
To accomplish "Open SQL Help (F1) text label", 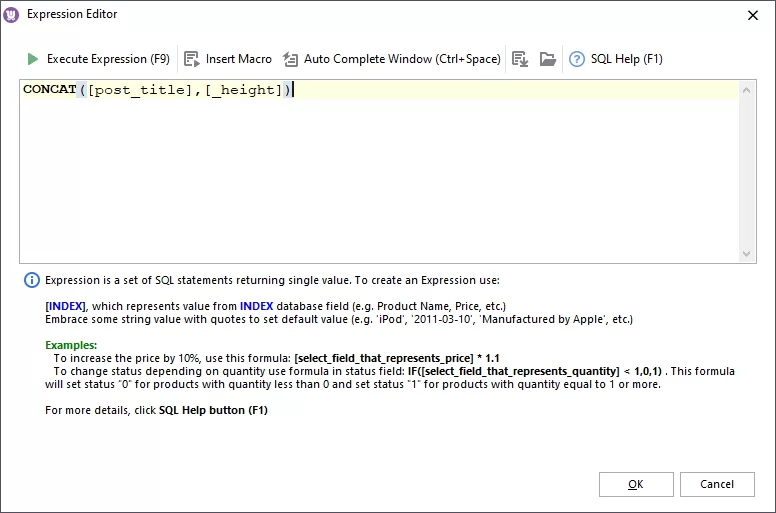I will pyautogui.click(x=626, y=59).
